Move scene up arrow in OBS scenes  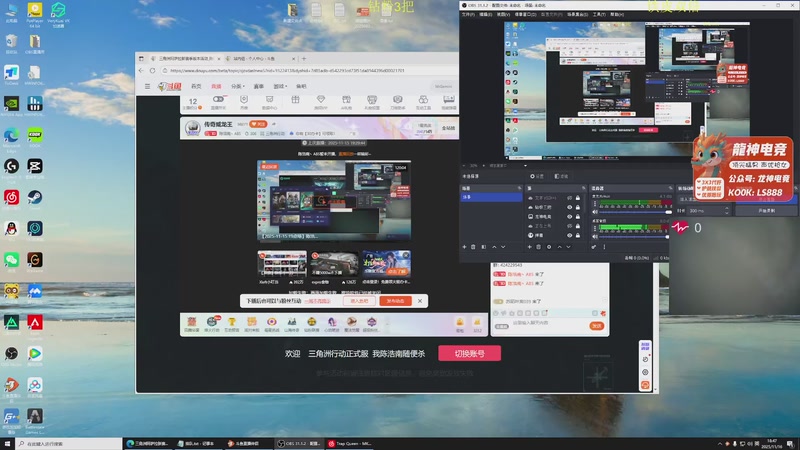tap(494, 247)
